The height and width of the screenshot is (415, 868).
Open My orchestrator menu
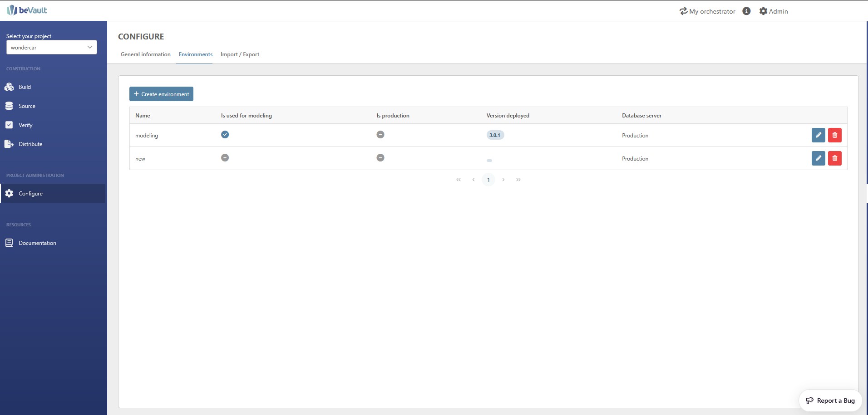(707, 11)
